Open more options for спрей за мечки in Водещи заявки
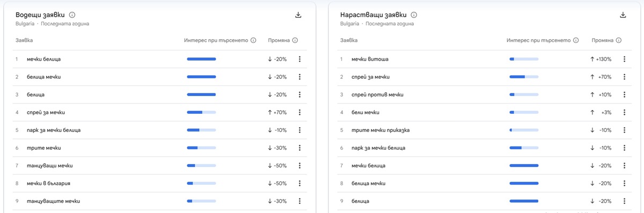Viewport: 644px width, 213px height. tap(299, 112)
